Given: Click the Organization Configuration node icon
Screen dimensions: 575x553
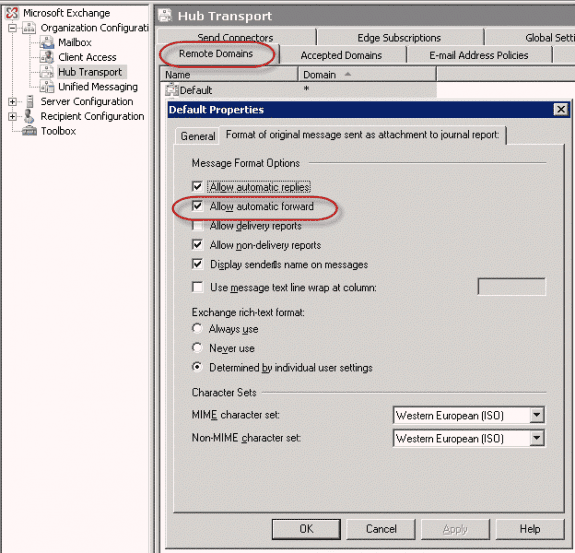Looking at the screenshot, I should 29,28.
